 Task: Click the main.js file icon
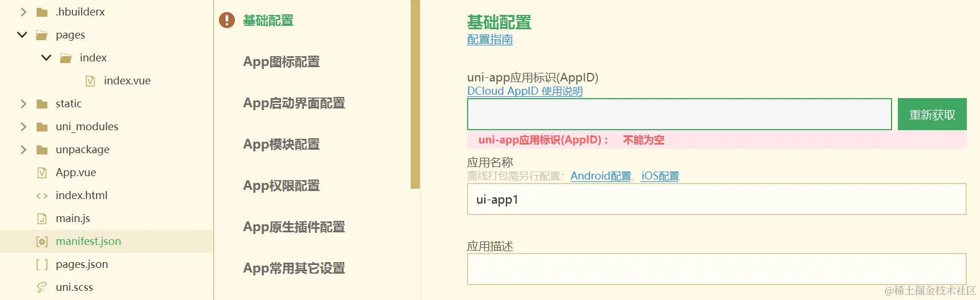coord(42,219)
